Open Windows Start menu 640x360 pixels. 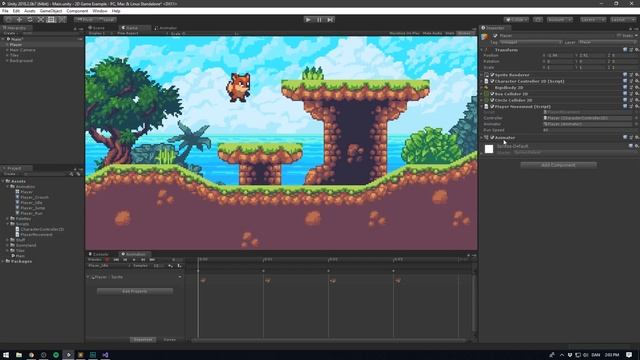pyautogui.click(x=6, y=355)
